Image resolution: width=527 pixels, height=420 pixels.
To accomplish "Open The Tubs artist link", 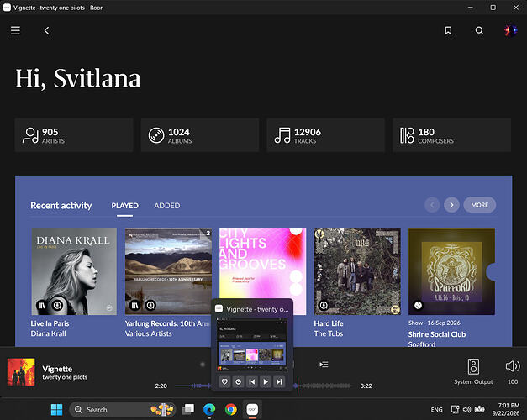I will pyautogui.click(x=329, y=333).
